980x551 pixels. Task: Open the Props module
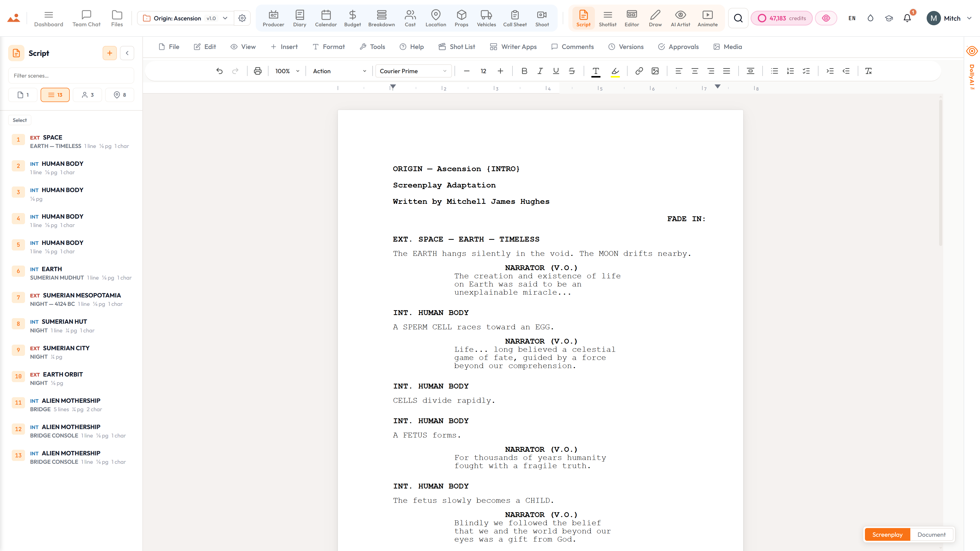pyautogui.click(x=461, y=18)
